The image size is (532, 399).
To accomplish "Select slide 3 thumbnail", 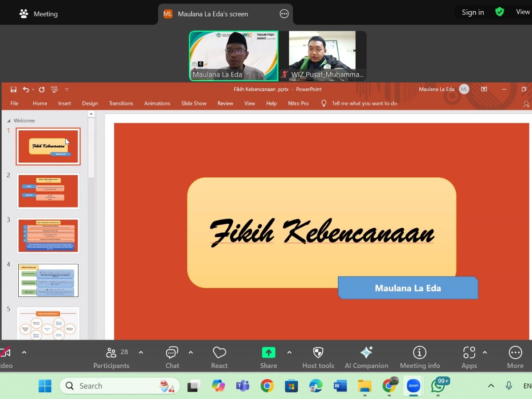I will 48,236.
